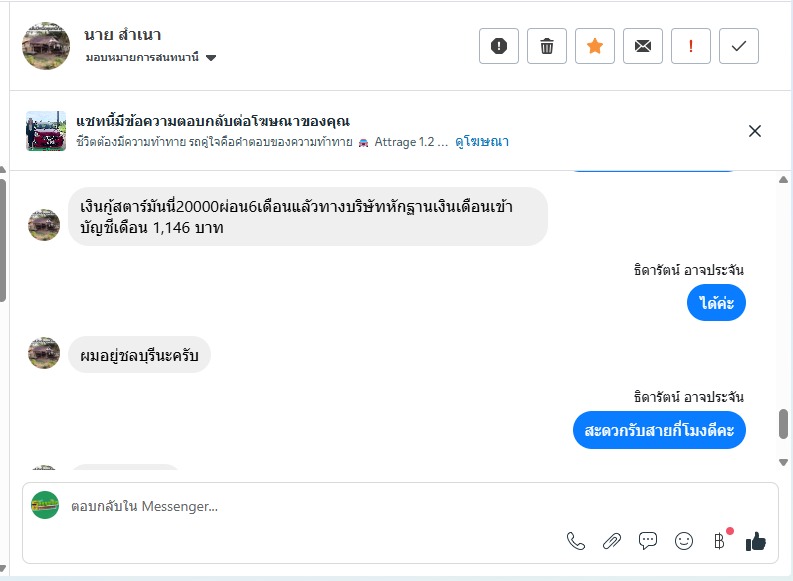
Task: Open the ดูโฆษณา link
Action: [x=482, y=142]
